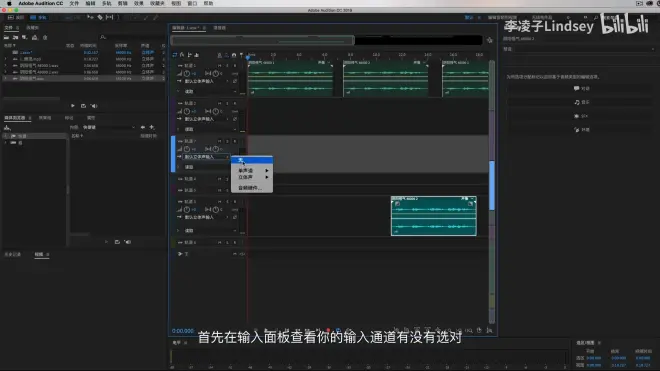Open the 文件 menu in the menu bar
Image resolution: width=660 pixels, height=371 pixels.
[x=74, y=3]
